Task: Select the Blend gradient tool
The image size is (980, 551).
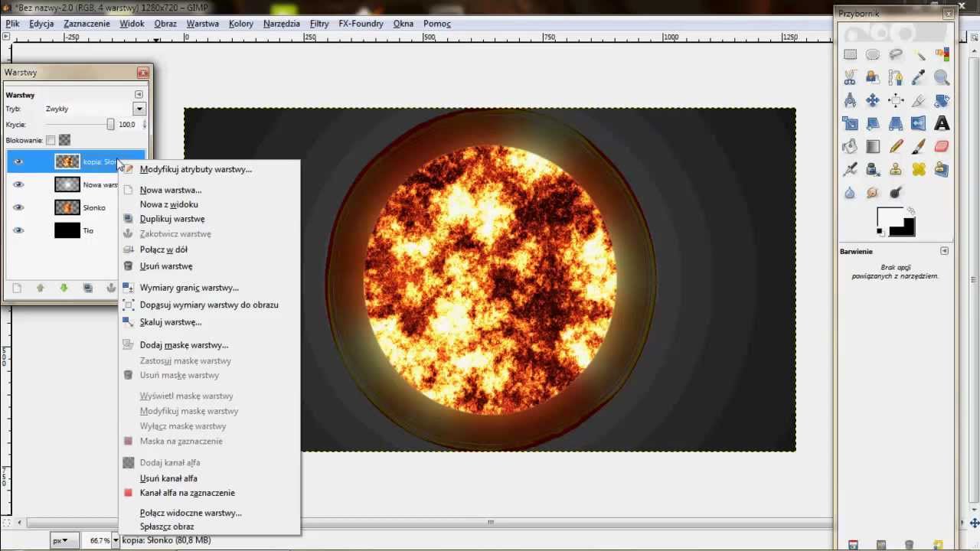Action: (873, 146)
